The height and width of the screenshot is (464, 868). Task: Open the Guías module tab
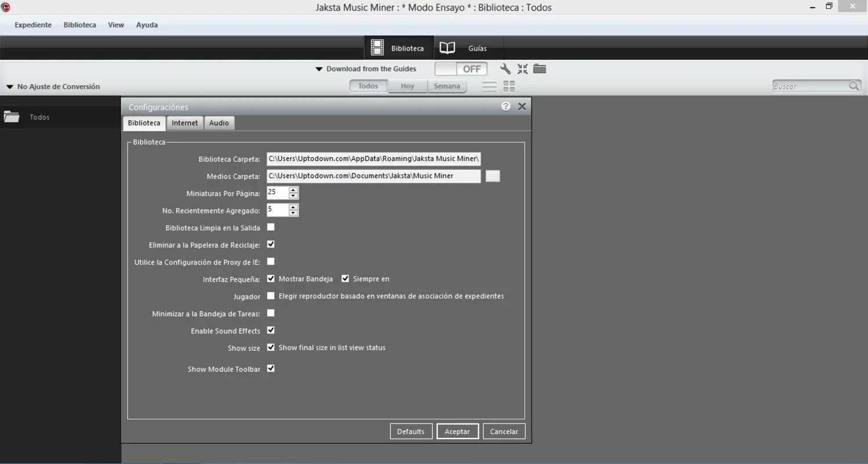tap(468, 48)
